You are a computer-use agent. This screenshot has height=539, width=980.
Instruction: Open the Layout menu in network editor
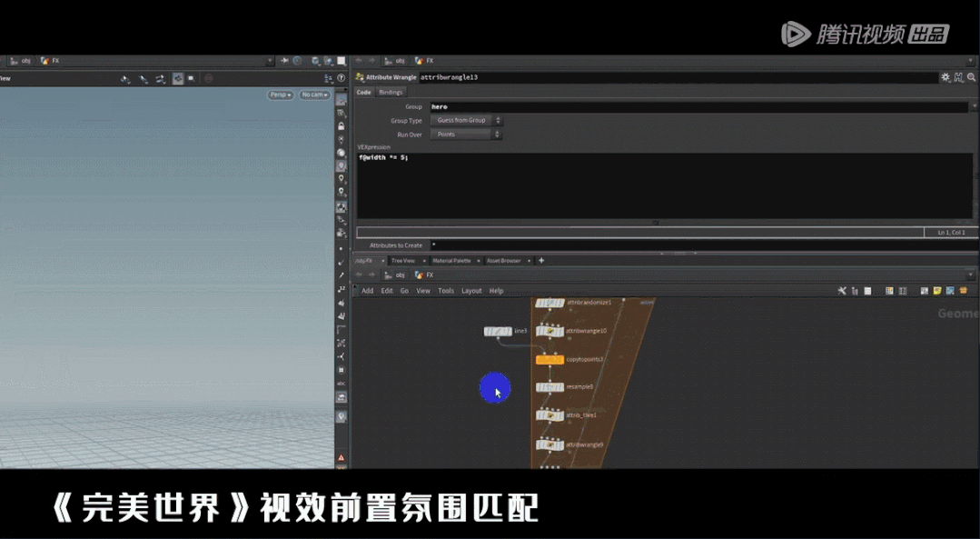(471, 291)
